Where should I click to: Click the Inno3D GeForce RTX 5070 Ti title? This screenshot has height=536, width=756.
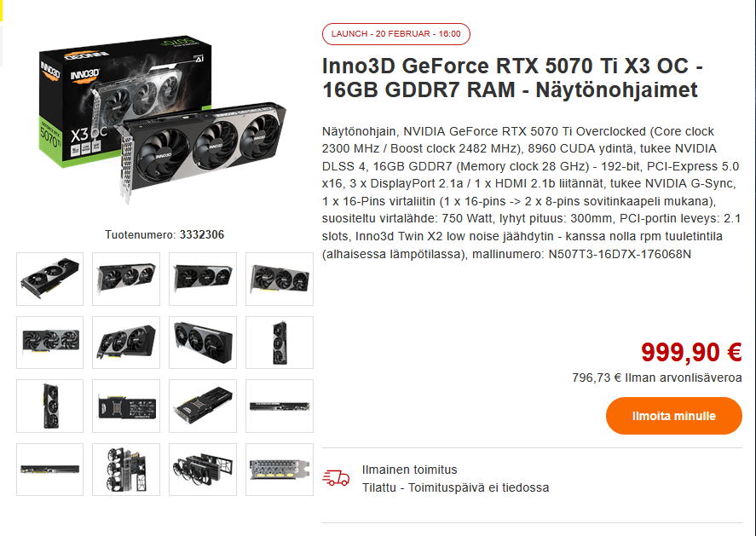[512, 78]
